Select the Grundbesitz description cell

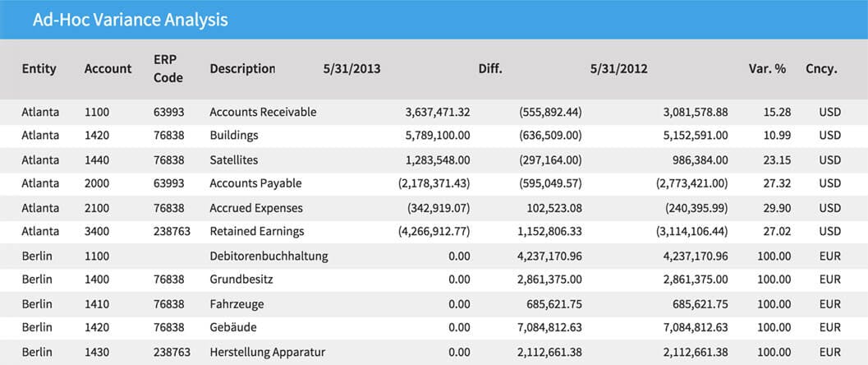point(241,280)
